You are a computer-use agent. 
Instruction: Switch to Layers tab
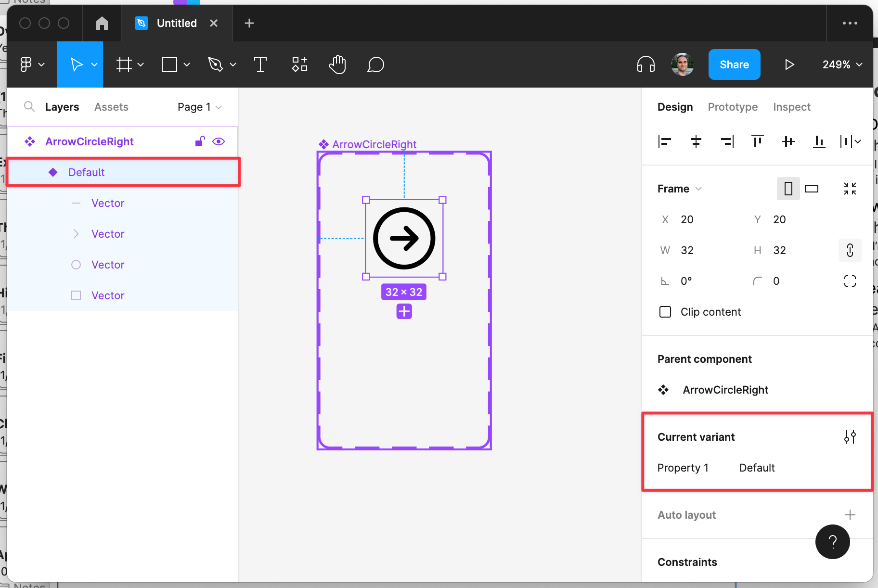pos(62,107)
